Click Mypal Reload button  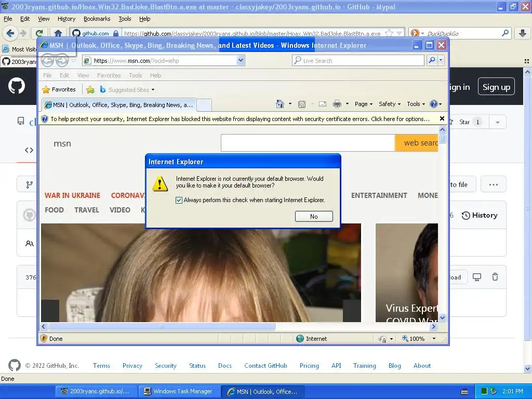tap(39, 33)
